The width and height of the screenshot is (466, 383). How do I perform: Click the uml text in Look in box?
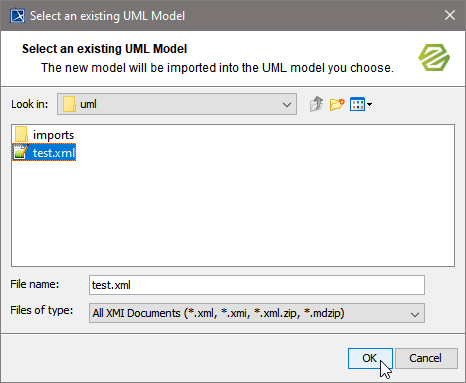pyautogui.click(x=88, y=104)
